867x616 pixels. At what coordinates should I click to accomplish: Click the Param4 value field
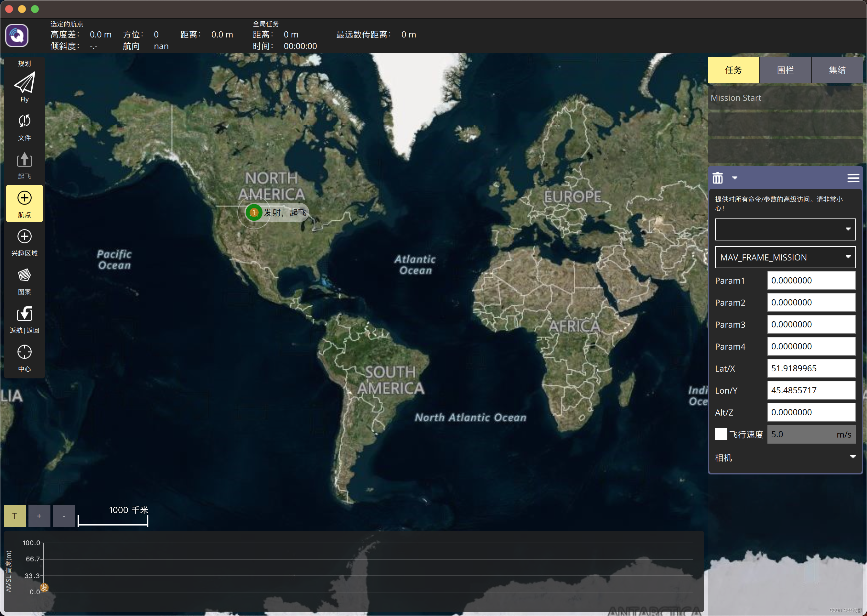[811, 346]
